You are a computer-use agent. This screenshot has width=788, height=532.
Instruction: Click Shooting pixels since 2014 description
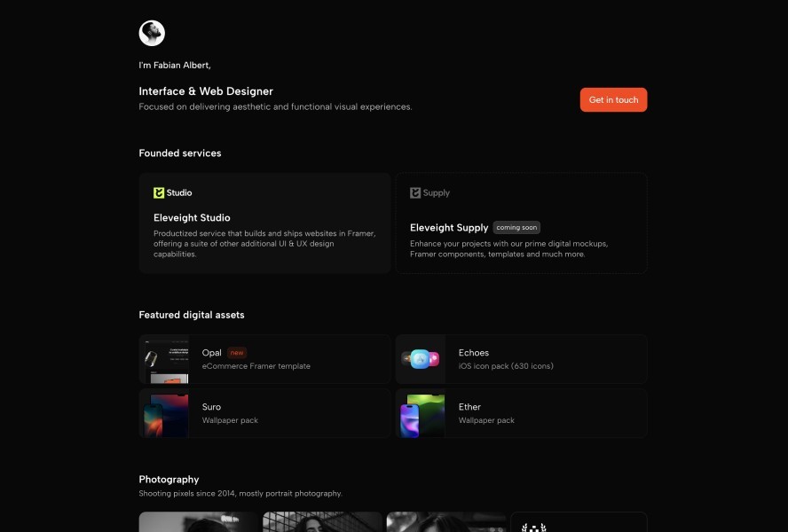tap(240, 493)
